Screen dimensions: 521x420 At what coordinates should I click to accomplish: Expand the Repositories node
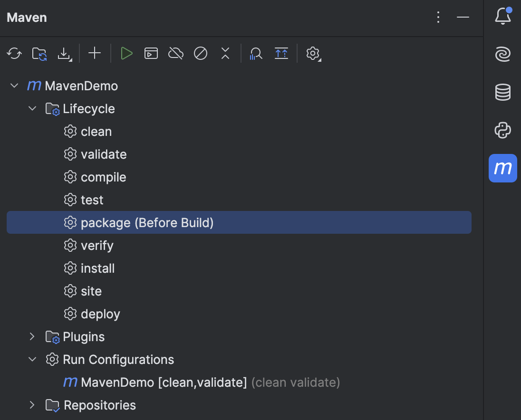tap(31, 405)
